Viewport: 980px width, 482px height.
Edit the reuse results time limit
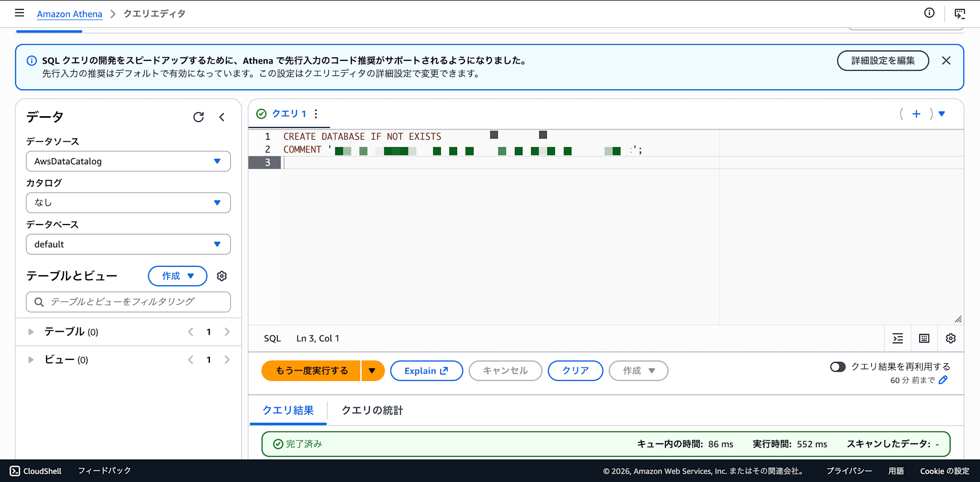943,380
